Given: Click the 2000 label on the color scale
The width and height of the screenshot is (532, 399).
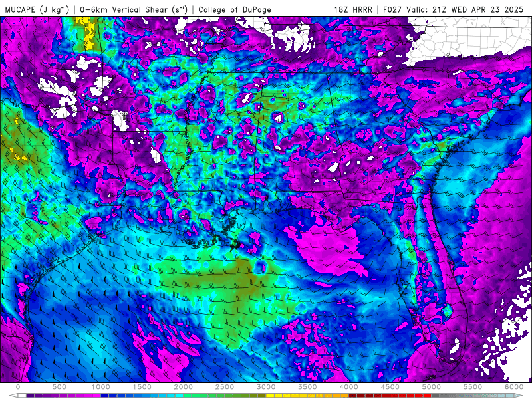Looking at the screenshot, I should coord(184,387).
